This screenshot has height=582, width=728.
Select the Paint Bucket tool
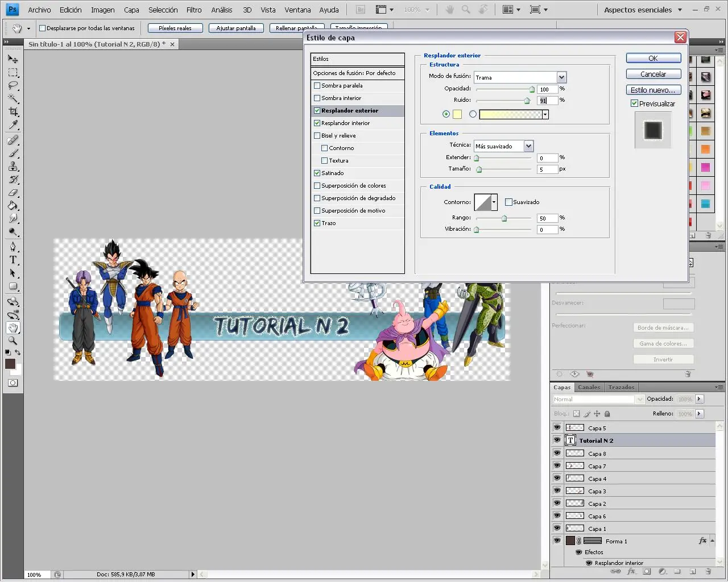point(13,205)
